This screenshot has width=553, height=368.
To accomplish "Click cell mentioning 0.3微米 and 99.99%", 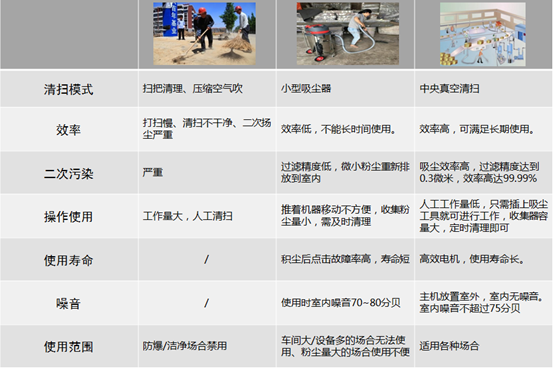I will coord(484,173).
